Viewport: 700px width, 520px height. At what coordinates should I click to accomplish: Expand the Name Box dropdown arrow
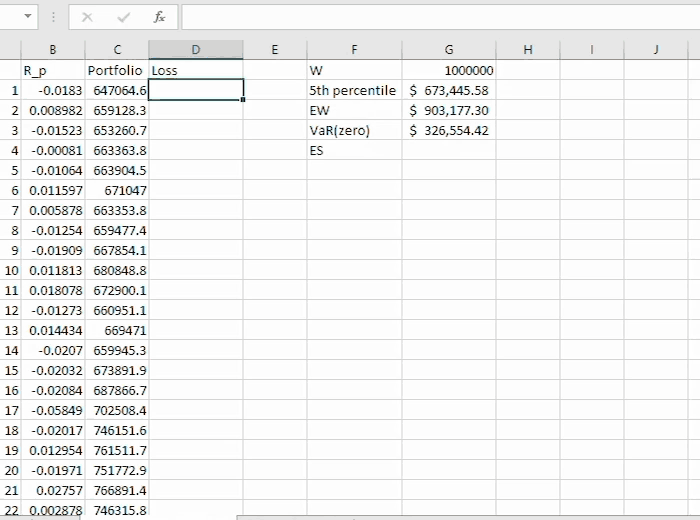click(28, 17)
